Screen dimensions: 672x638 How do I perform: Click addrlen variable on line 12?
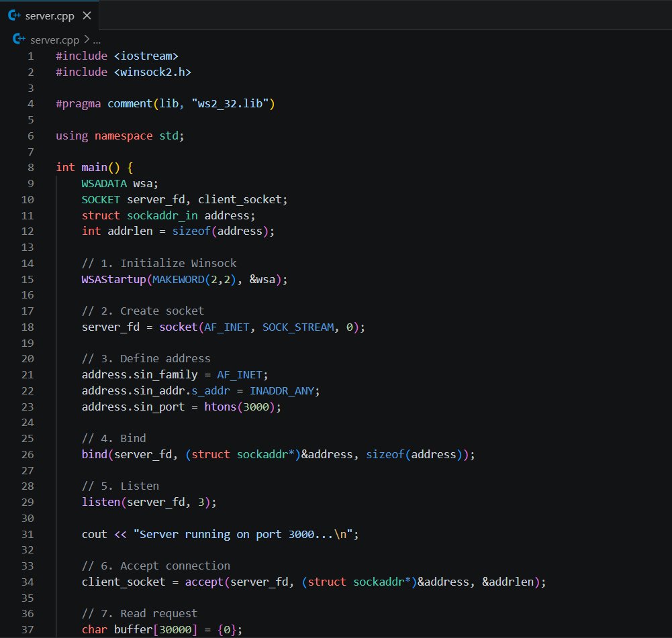[x=130, y=231]
